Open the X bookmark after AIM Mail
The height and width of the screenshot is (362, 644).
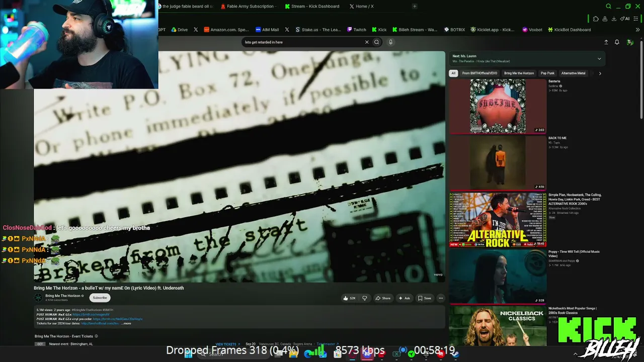(287, 30)
